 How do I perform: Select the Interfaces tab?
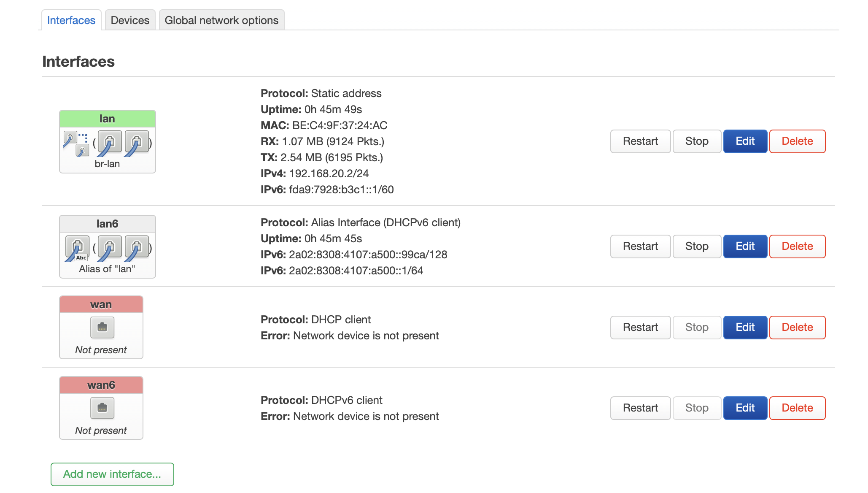point(71,20)
